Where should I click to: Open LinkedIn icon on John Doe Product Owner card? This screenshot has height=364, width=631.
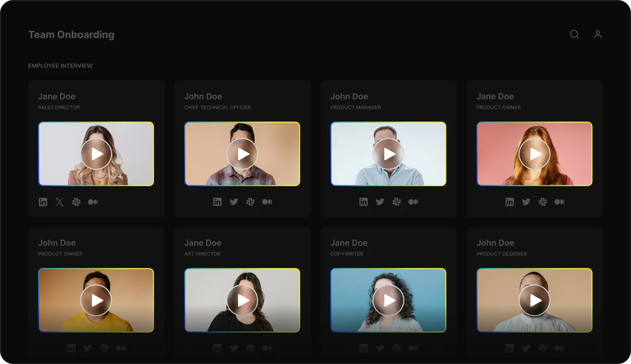71,348
